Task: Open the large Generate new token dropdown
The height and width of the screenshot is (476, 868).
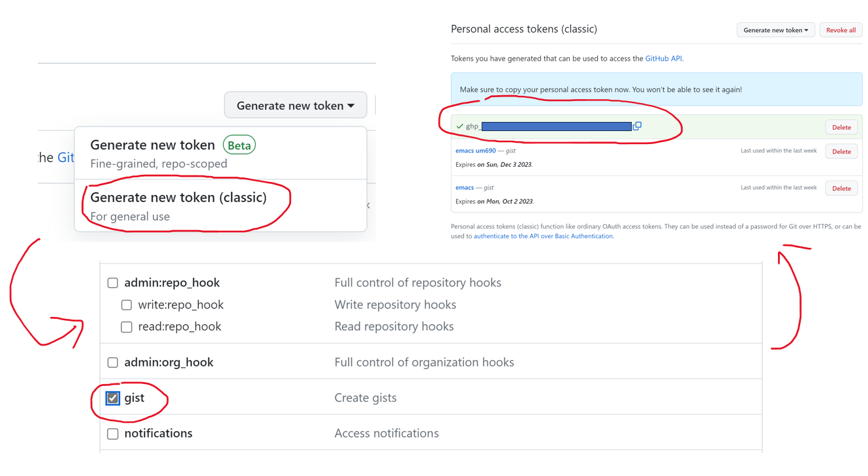Action: click(295, 106)
